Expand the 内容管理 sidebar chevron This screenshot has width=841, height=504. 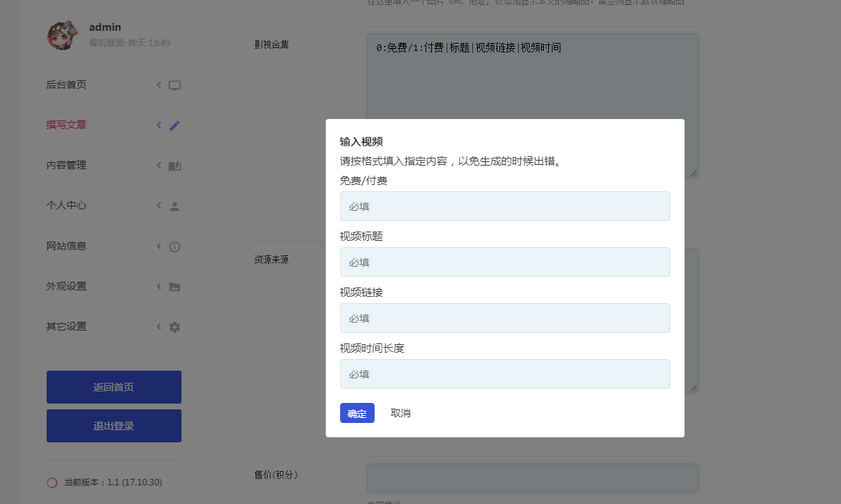[x=159, y=165]
